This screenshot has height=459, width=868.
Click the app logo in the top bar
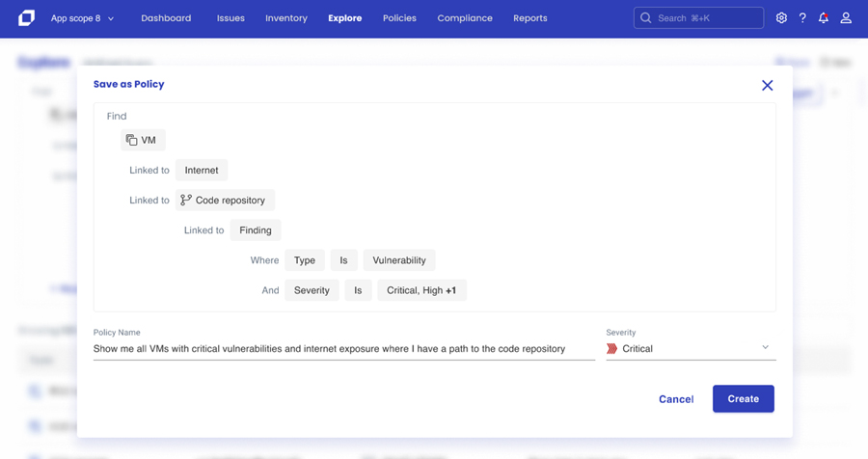coord(26,18)
